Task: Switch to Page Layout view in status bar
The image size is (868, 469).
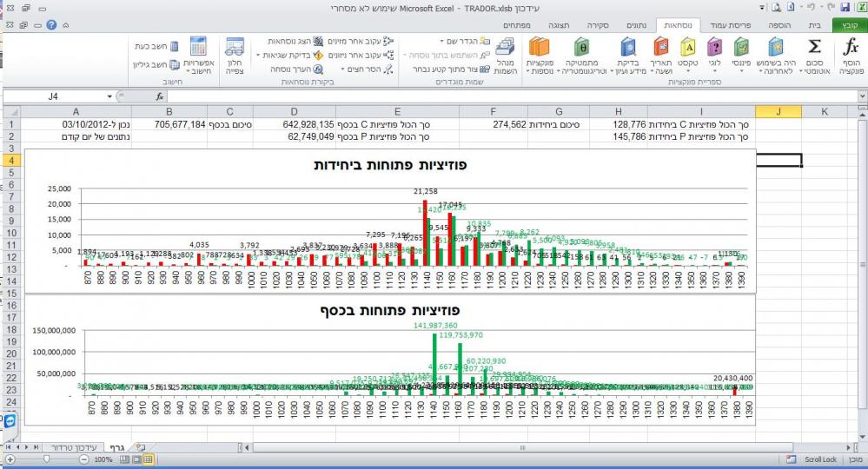Action: [x=136, y=459]
